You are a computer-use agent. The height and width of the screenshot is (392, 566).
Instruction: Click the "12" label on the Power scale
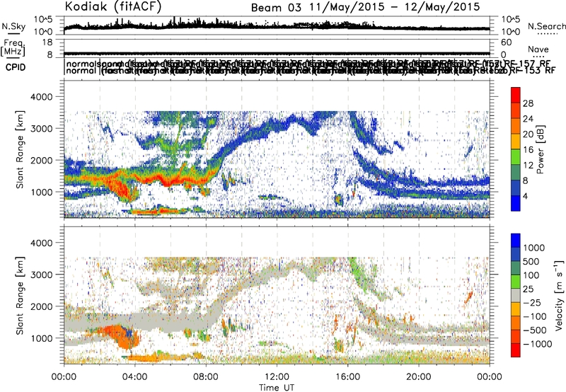tap(528, 166)
